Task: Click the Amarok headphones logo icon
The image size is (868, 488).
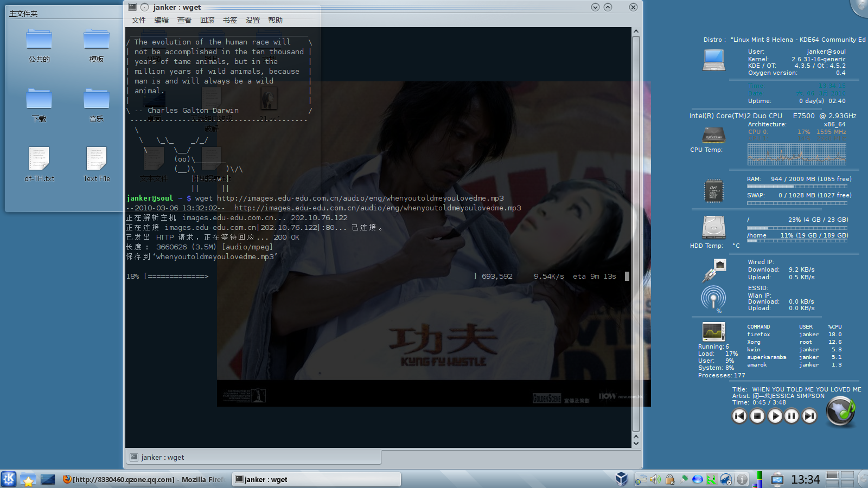Action: 840,412
